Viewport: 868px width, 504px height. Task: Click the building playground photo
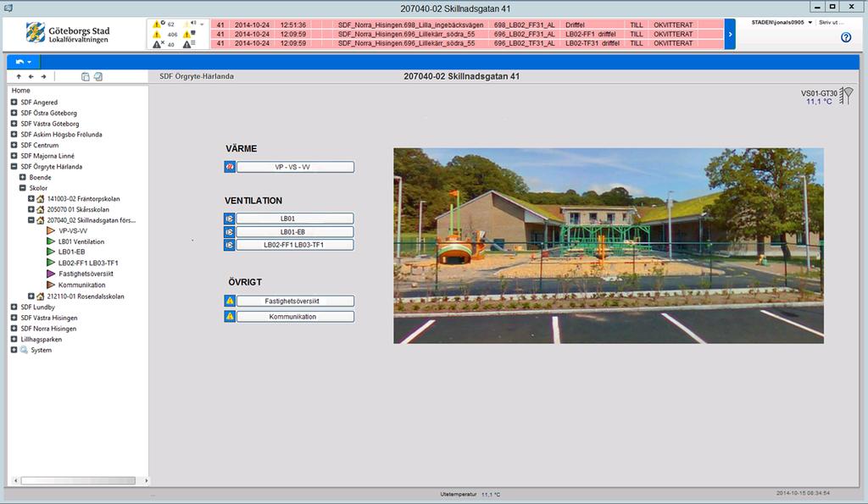tap(609, 246)
